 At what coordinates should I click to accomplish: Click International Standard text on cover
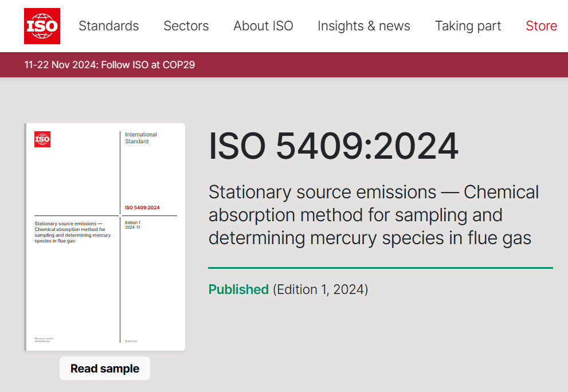coord(141,138)
